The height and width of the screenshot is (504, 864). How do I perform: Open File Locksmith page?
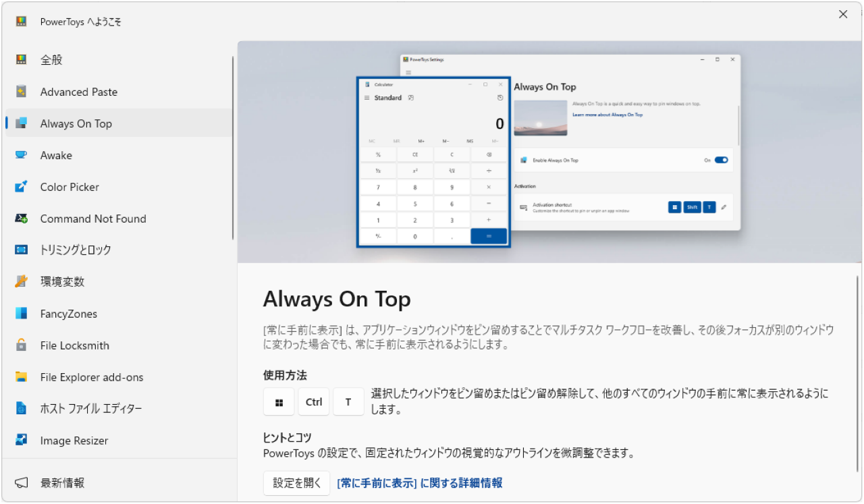point(119,345)
